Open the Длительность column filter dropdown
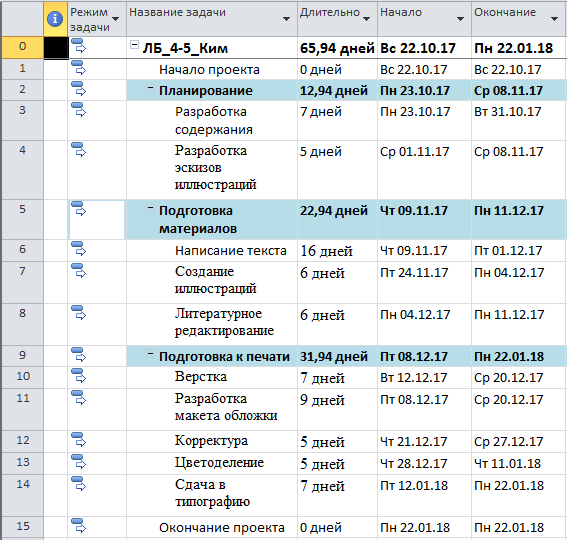Screen dimensions: 567x540 click(x=367, y=19)
